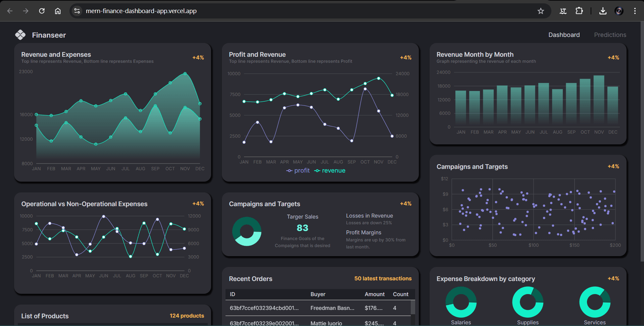Screen dimensions: 644x326
Task: Bookmark this page with the star icon
Action: click(541, 11)
